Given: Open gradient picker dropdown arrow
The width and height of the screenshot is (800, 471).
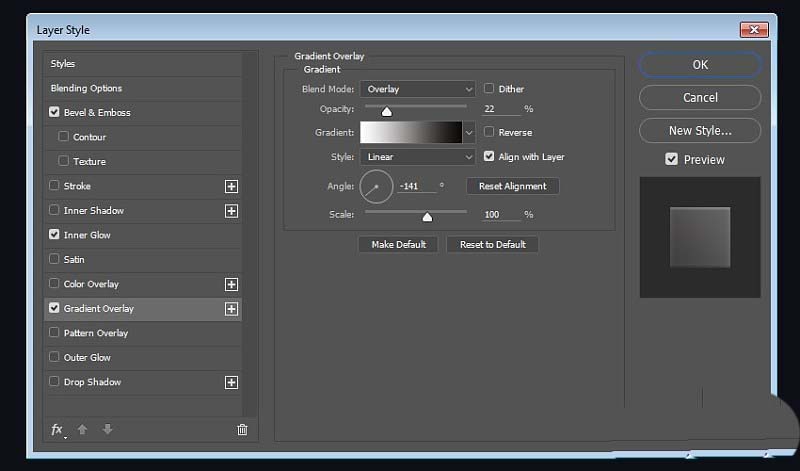Looking at the screenshot, I should tap(469, 133).
